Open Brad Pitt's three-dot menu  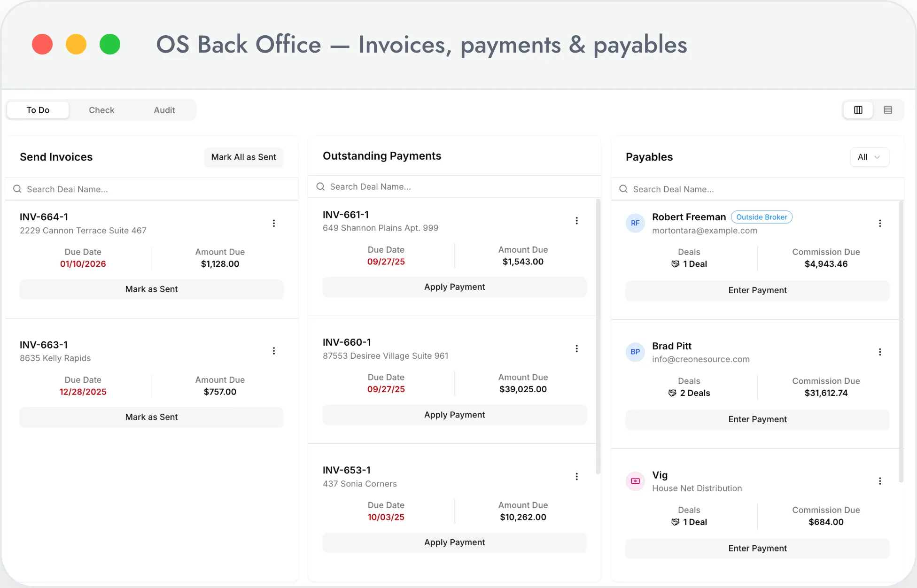click(x=880, y=352)
